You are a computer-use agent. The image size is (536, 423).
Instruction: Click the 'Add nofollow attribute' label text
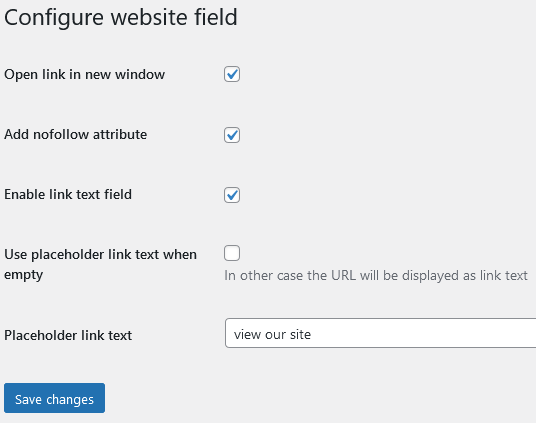tap(76, 134)
